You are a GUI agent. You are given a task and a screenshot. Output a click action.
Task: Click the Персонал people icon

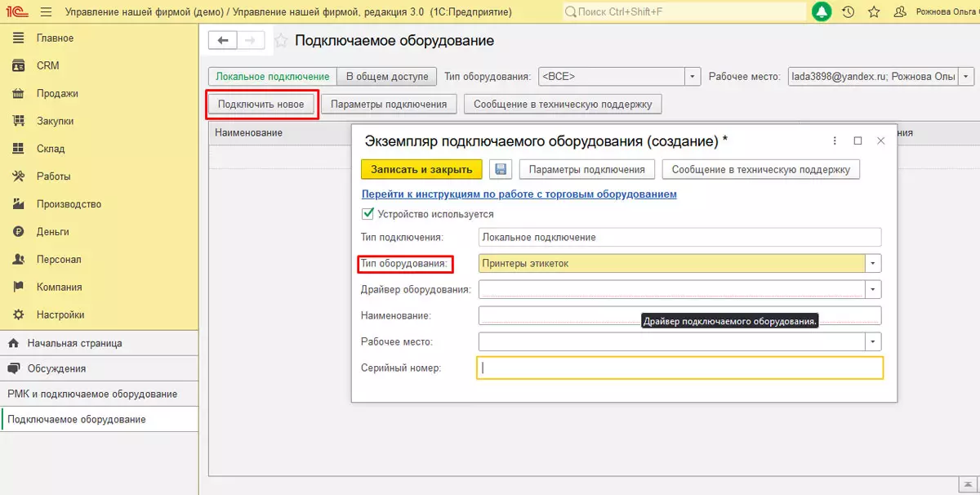click(19, 260)
